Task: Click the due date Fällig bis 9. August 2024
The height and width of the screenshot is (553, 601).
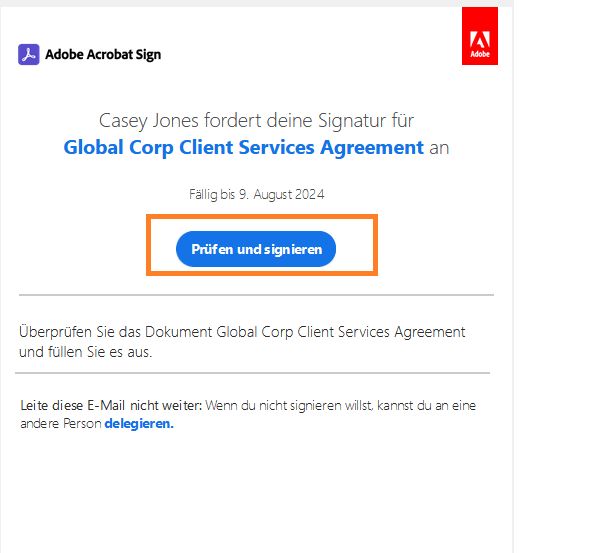Action: click(257, 194)
